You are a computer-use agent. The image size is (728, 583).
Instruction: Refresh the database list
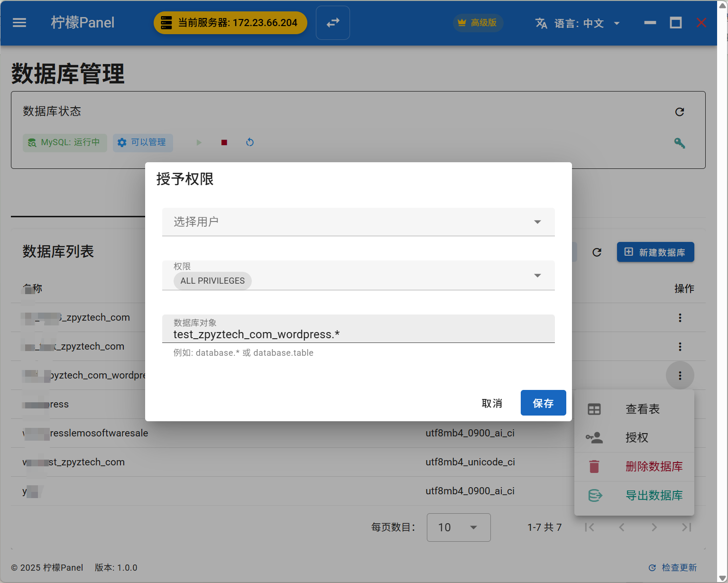point(597,252)
